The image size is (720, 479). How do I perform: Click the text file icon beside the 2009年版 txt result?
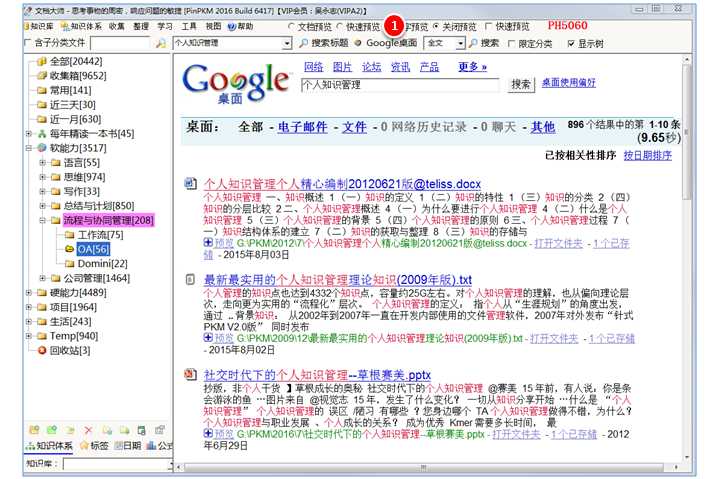tap(190, 279)
